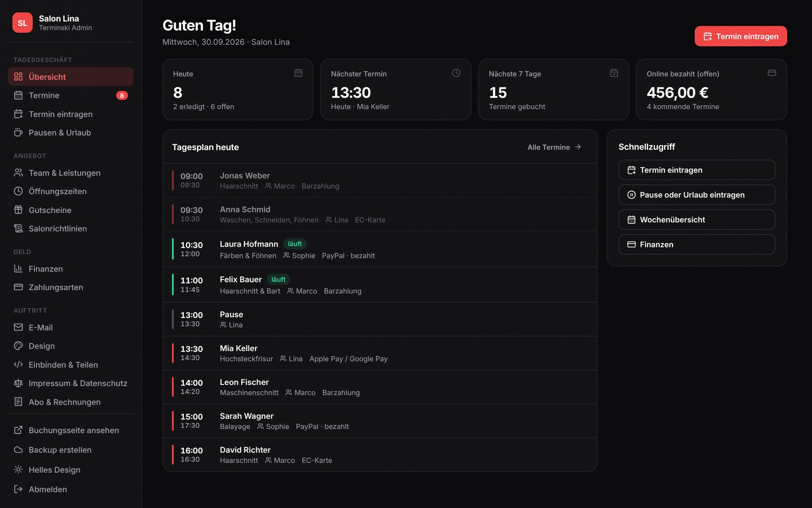Click the cloud icon for Backup erstellen
This screenshot has height=508, width=812.
pos(18,450)
